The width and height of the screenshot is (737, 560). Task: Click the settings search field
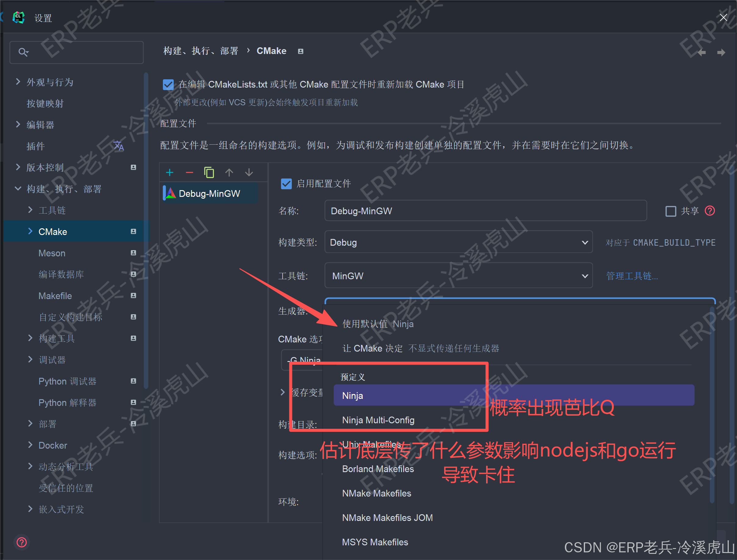coord(83,52)
